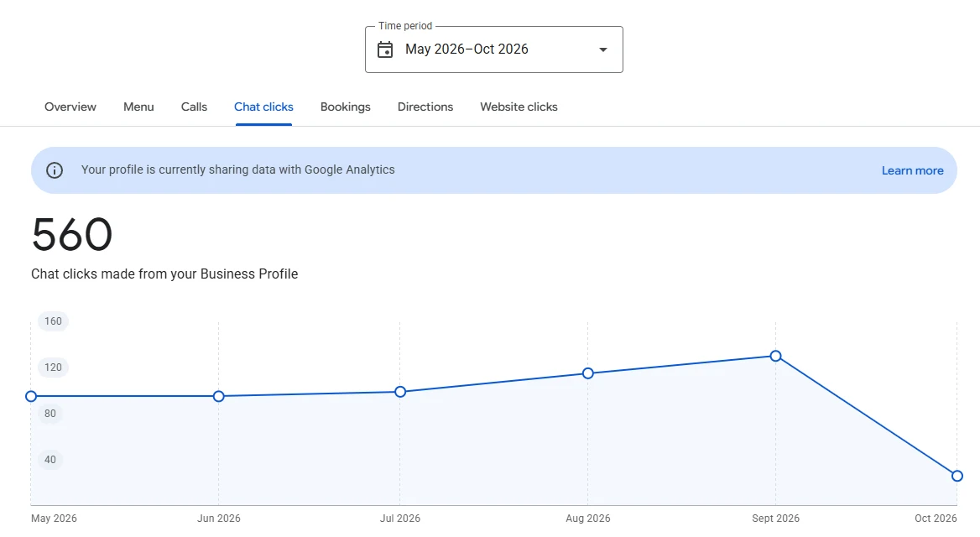
Task: Click the 560 total chat clicks number
Action: (x=72, y=235)
